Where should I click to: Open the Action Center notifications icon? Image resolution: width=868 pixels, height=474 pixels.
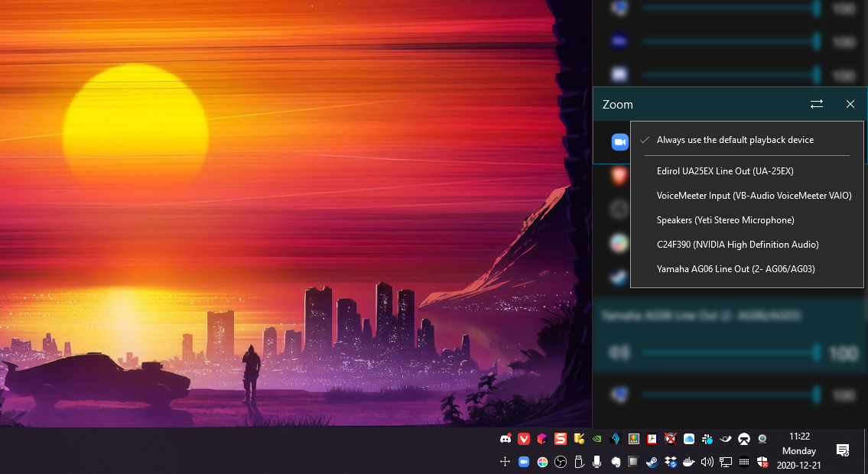[x=843, y=450]
